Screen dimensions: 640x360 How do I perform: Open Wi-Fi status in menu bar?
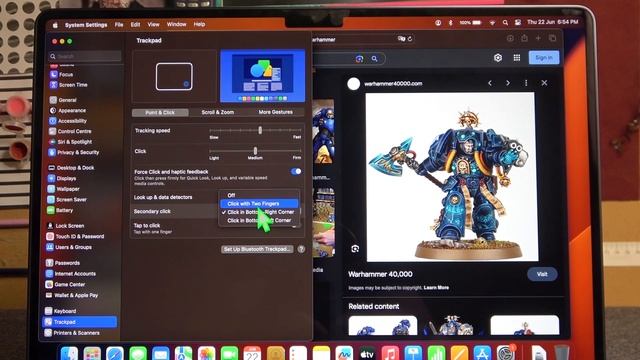pyautogui.click(x=492, y=23)
